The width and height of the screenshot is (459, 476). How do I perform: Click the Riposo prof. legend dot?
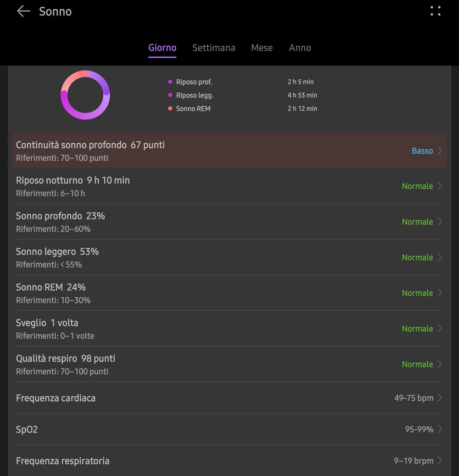point(170,82)
